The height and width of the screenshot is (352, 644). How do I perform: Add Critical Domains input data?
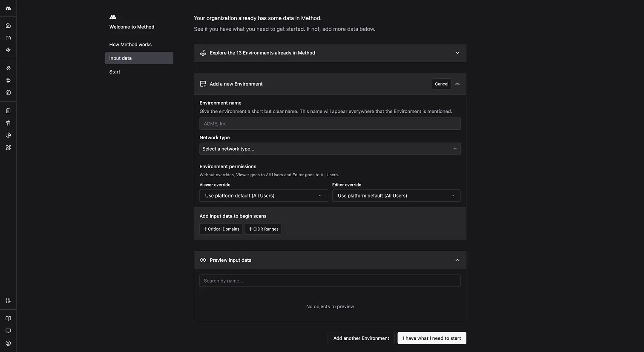pyautogui.click(x=221, y=229)
